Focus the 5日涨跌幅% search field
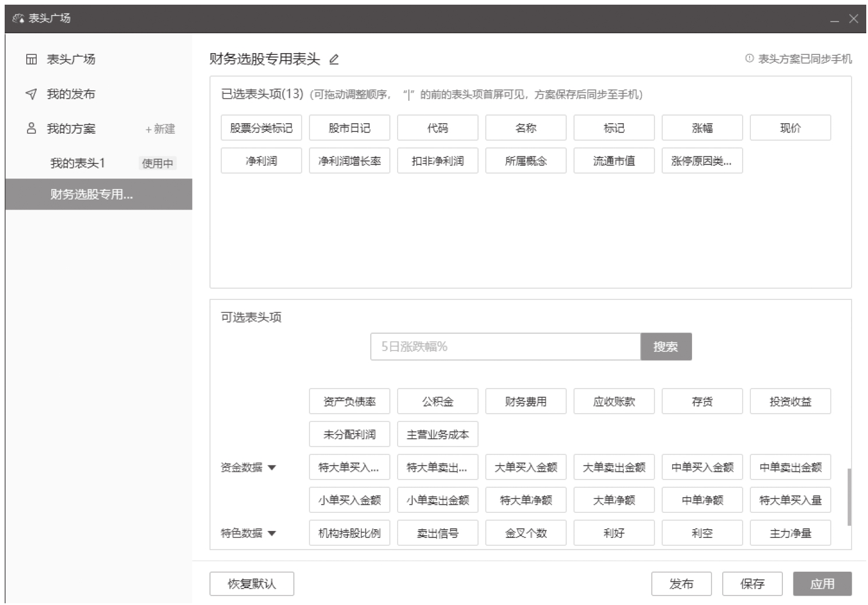Image resolution: width=868 pixels, height=605 pixels. [x=505, y=347]
